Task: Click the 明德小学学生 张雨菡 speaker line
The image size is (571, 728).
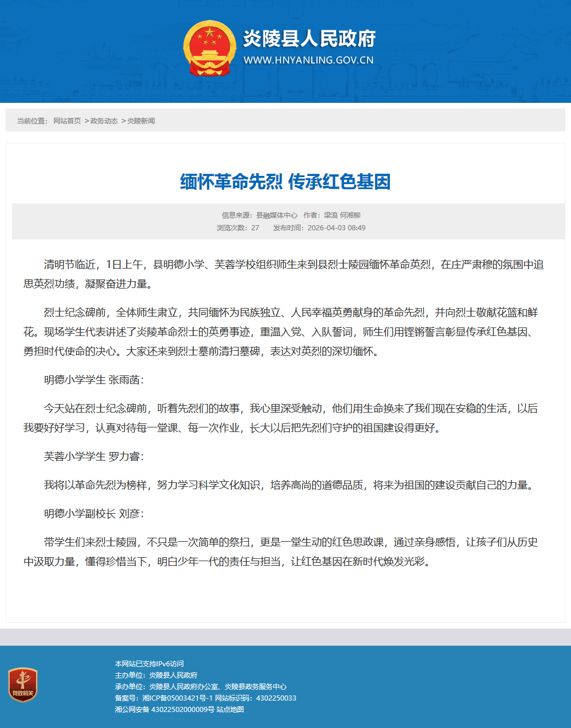Action: 94,380
